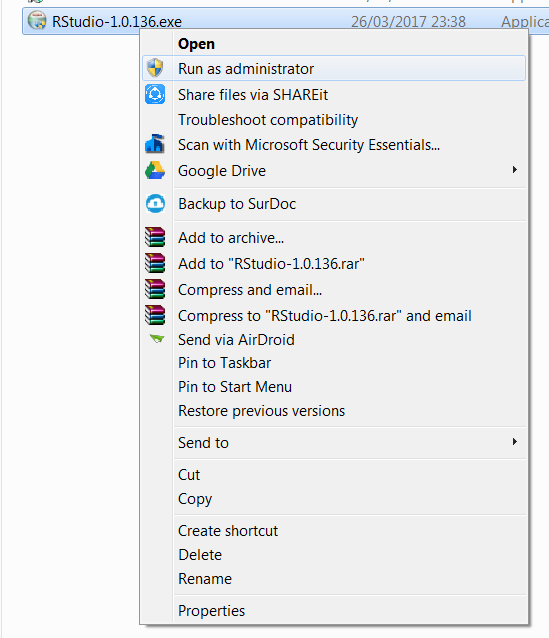The height and width of the screenshot is (638, 549).
Task: Select Send via AirDroid
Action: 334,339
